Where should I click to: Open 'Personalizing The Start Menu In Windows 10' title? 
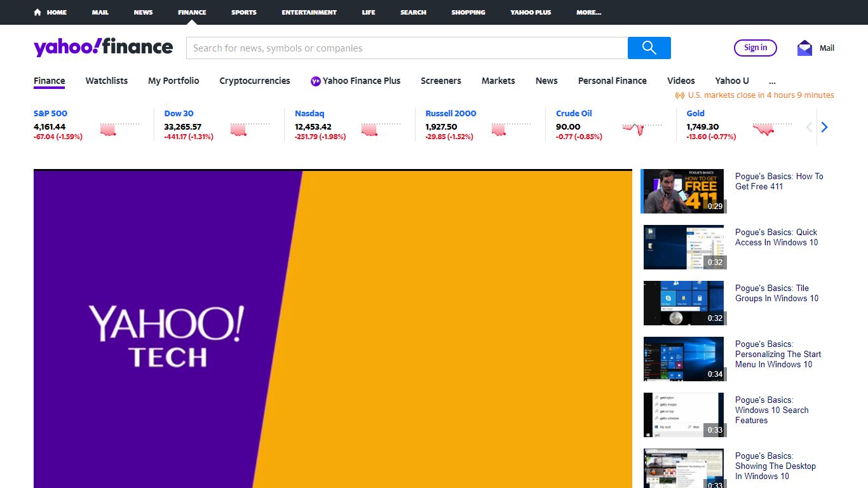pos(778,354)
